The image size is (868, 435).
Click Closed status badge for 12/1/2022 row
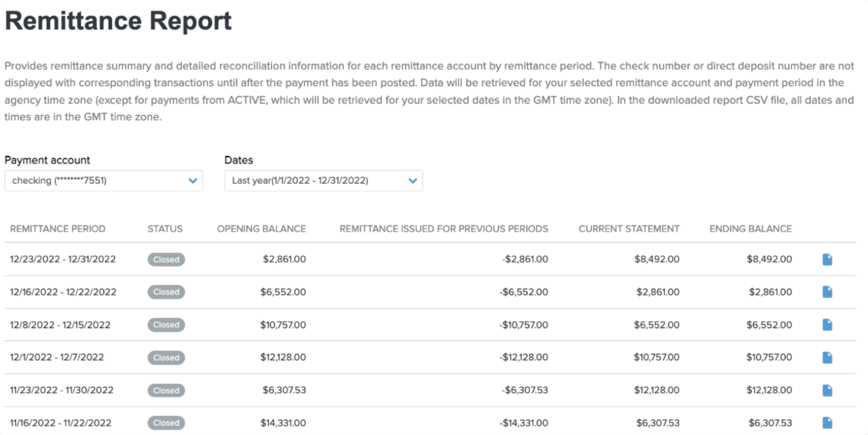[166, 358]
